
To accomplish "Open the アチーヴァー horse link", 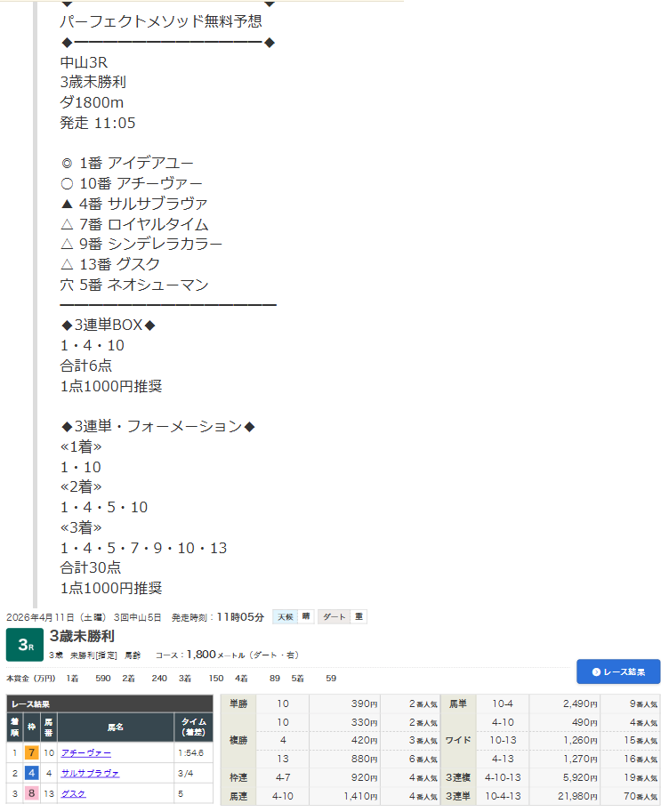I will [86, 752].
